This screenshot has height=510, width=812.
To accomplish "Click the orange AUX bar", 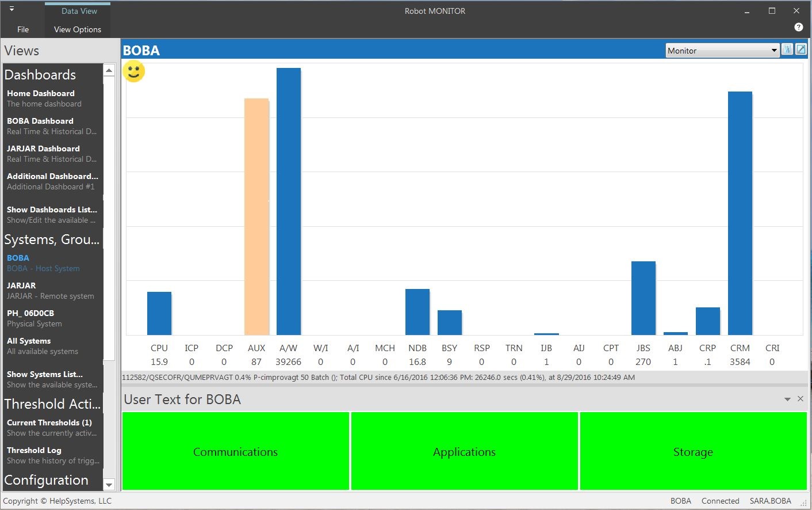I will coord(256,217).
